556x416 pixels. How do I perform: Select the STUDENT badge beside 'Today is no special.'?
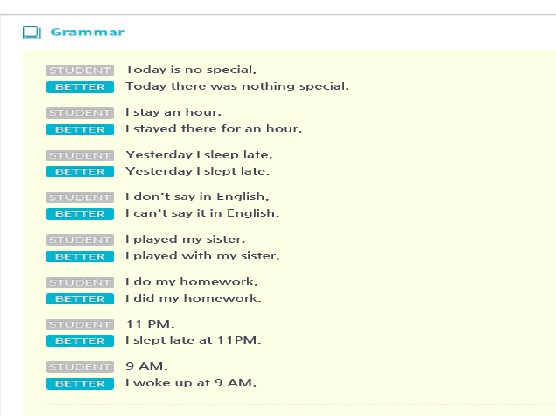(80, 70)
